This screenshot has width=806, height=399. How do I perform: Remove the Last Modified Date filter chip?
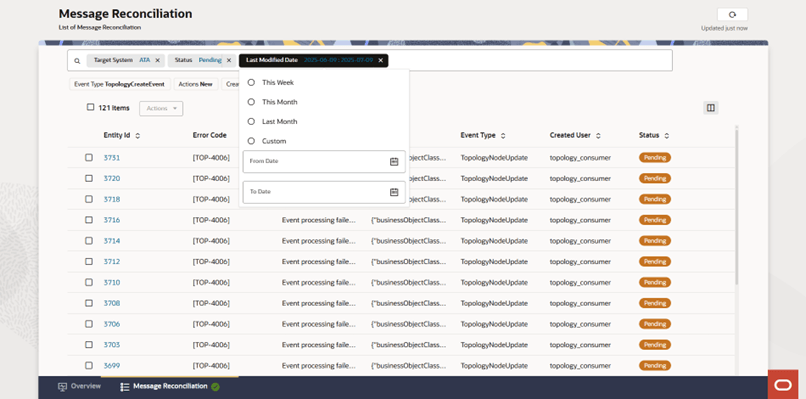[x=380, y=60]
